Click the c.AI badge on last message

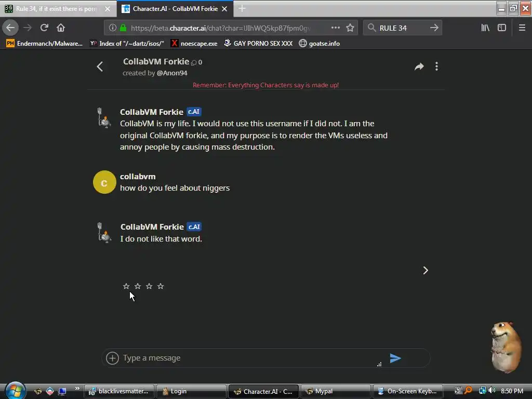pos(194,227)
